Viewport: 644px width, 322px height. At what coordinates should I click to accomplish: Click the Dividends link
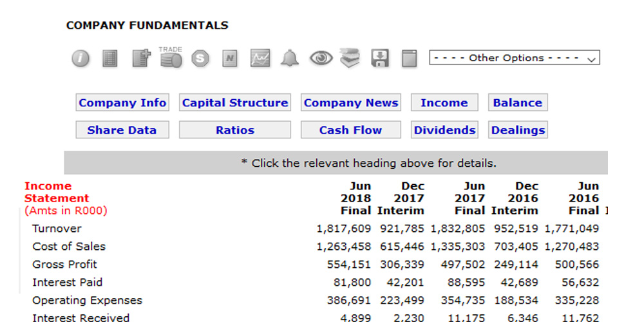point(444,130)
